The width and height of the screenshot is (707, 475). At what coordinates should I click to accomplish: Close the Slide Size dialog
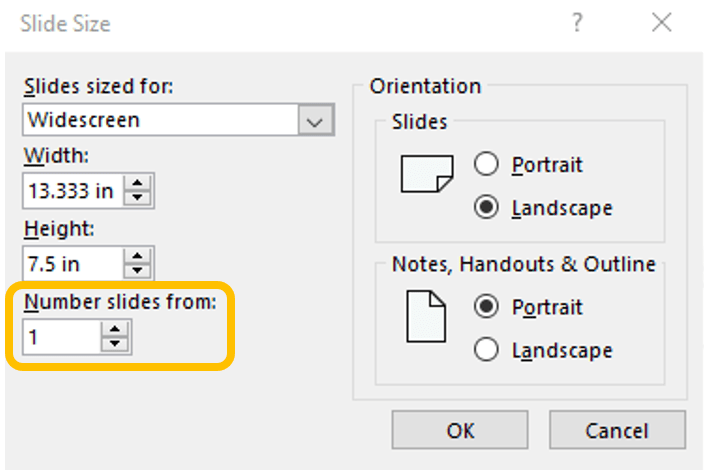(661, 23)
